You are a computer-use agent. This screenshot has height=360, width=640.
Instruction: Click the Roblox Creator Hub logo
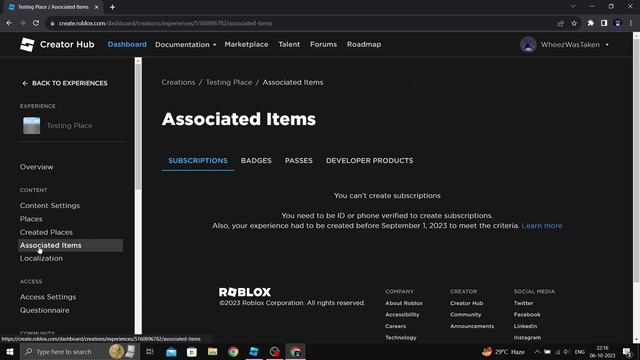[57, 44]
